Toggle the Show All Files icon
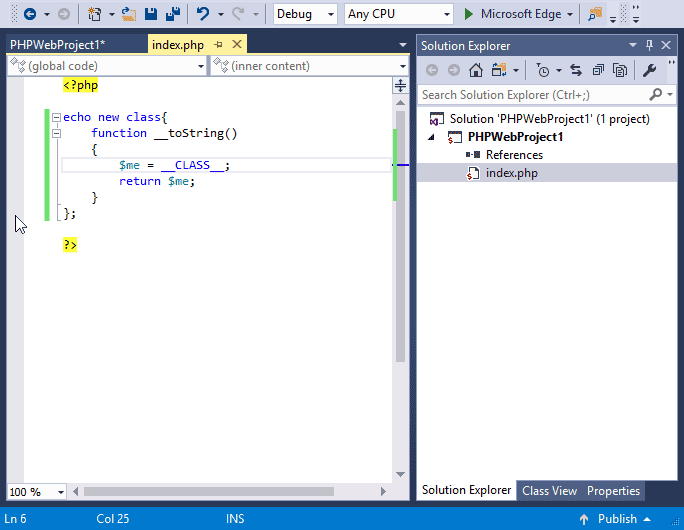 pos(620,70)
